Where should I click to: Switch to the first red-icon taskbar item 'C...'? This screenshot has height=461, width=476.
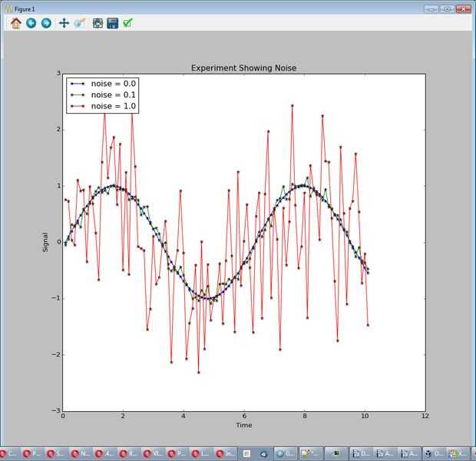click(x=8, y=454)
